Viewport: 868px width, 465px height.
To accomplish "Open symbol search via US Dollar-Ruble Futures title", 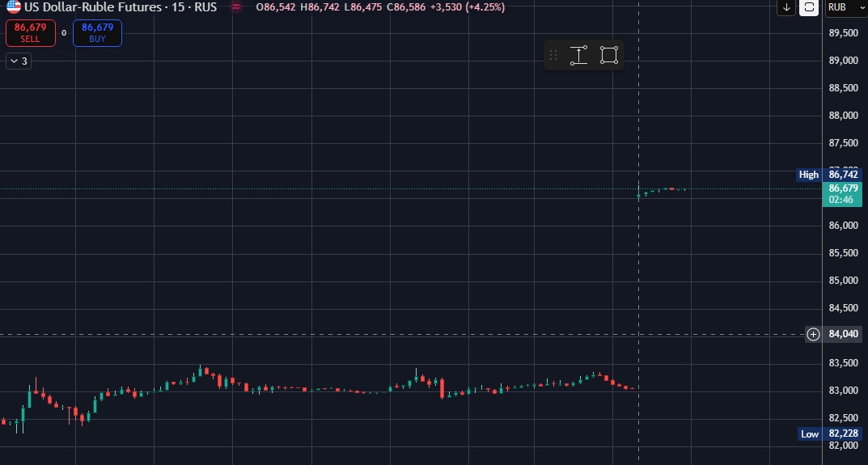I will [95, 6].
